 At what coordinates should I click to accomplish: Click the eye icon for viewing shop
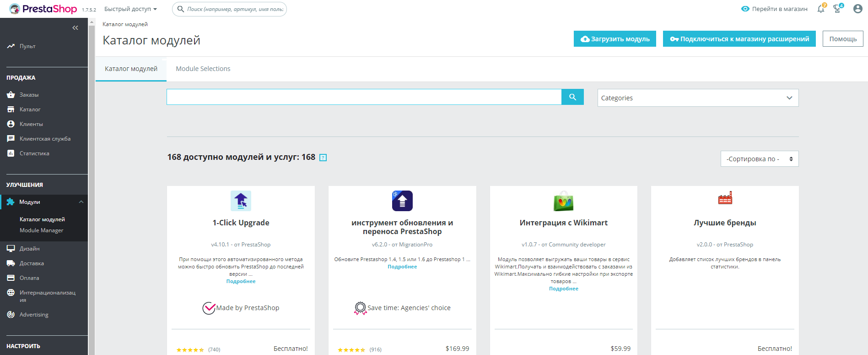[x=745, y=9]
